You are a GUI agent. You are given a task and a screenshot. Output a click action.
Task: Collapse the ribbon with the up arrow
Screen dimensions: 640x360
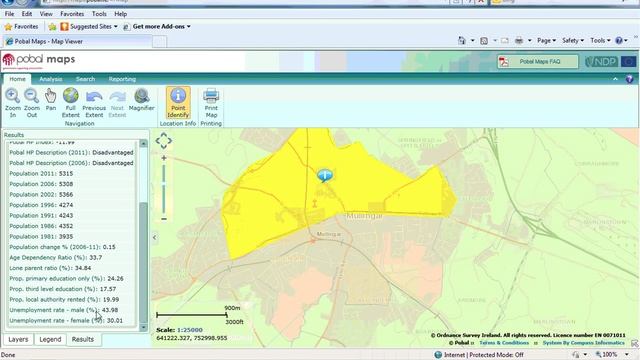[x=615, y=79]
